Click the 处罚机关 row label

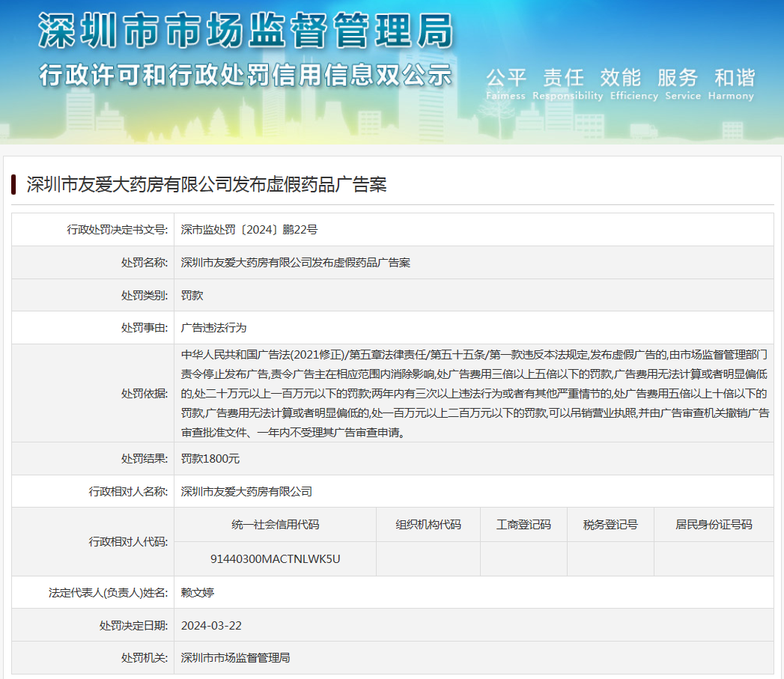[x=145, y=657]
